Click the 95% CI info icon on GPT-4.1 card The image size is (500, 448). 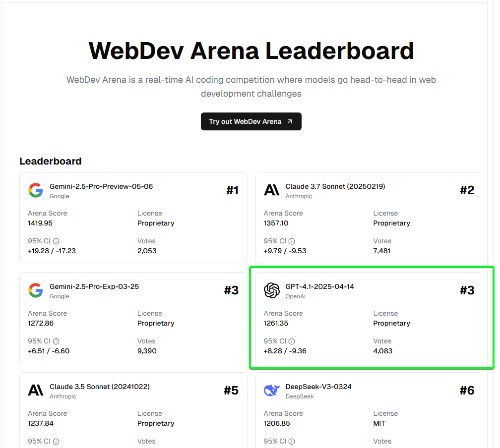pos(292,341)
